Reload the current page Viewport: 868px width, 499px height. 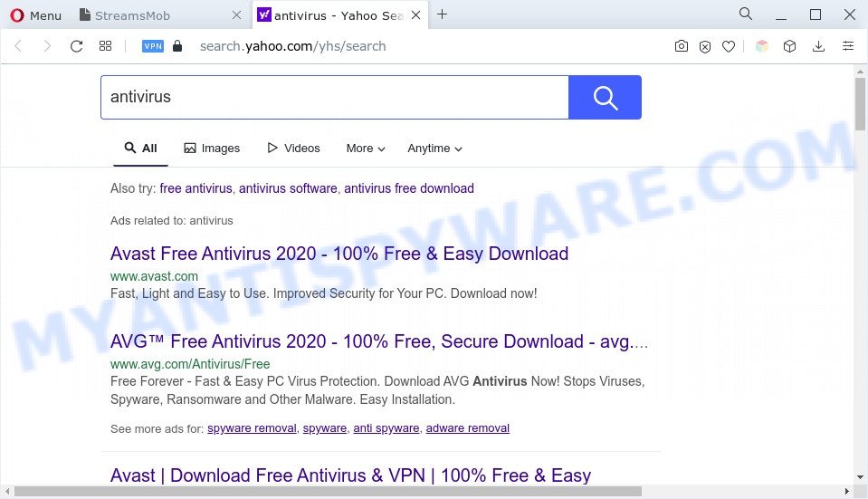pos(76,46)
